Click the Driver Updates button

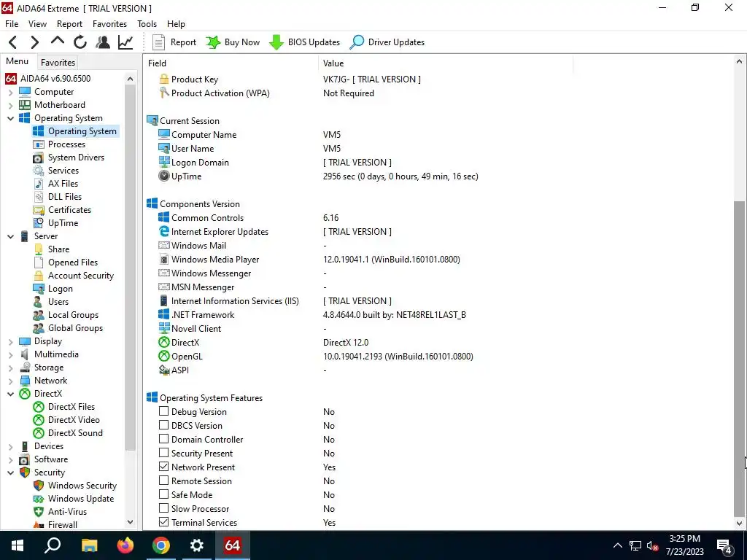387,42
